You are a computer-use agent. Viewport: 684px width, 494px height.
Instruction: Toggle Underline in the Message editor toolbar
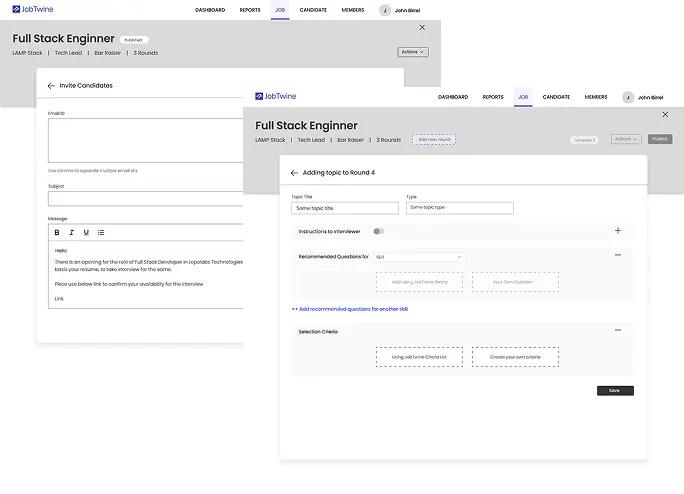[86, 232]
